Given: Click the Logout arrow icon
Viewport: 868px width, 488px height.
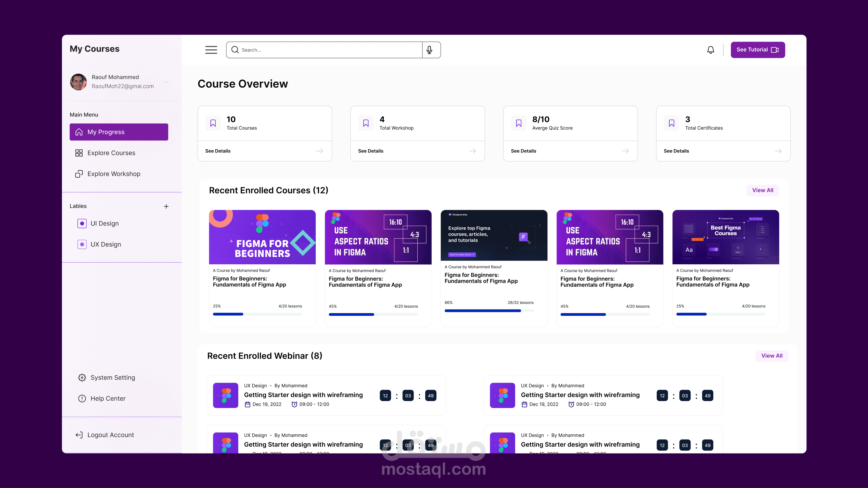Looking at the screenshot, I should pyautogui.click(x=79, y=435).
